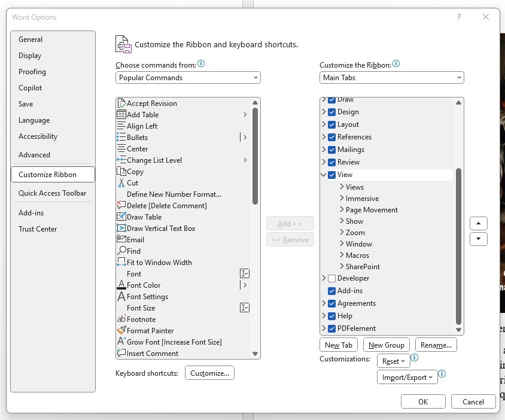Select the Insert Comment icon
505x420 pixels.
point(121,353)
